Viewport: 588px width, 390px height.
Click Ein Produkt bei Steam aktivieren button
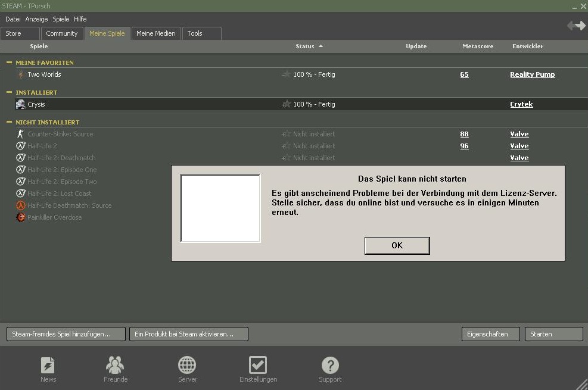(189, 334)
